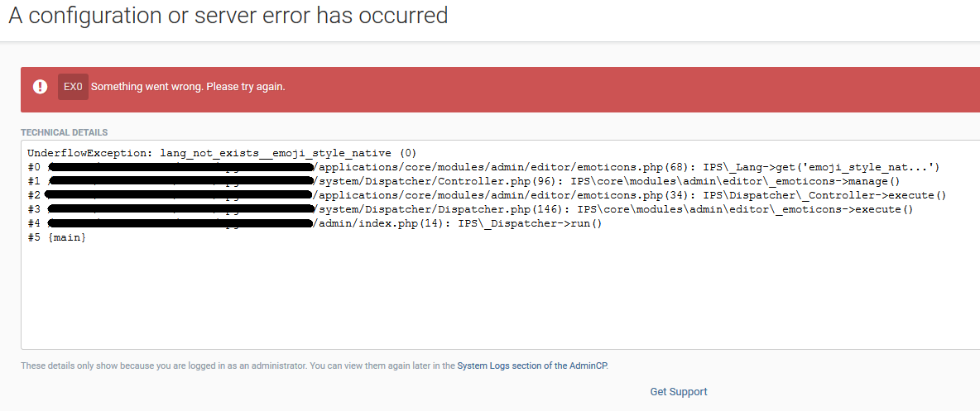Image resolution: width=980 pixels, height=411 pixels.
Task: Click the admin/index.php(14) stack trace line
Action: [315, 223]
